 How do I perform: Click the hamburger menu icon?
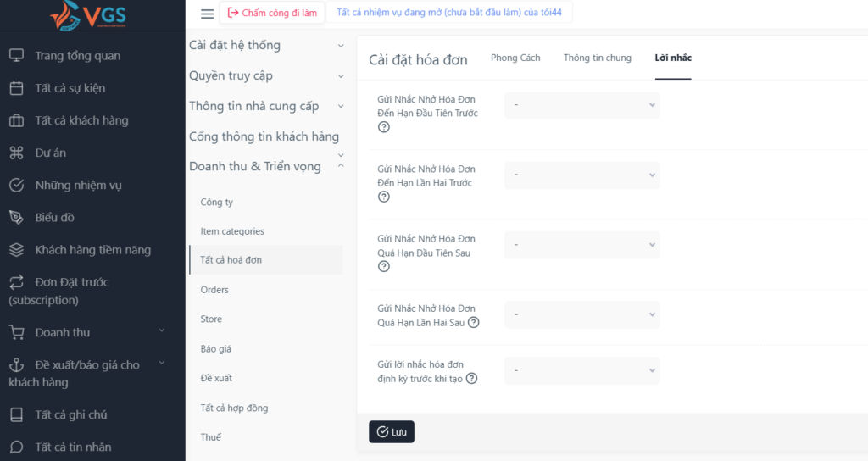[207, 14]
